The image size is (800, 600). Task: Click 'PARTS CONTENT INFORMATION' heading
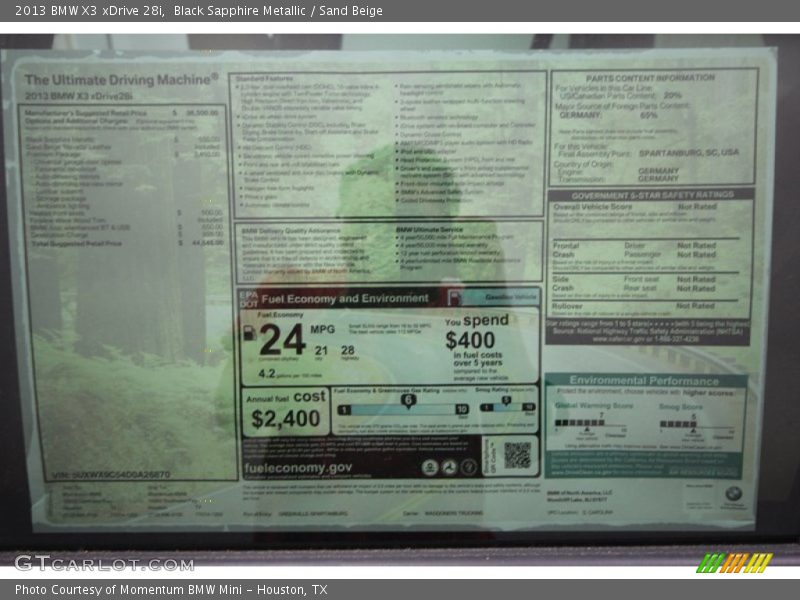point(650,78)
